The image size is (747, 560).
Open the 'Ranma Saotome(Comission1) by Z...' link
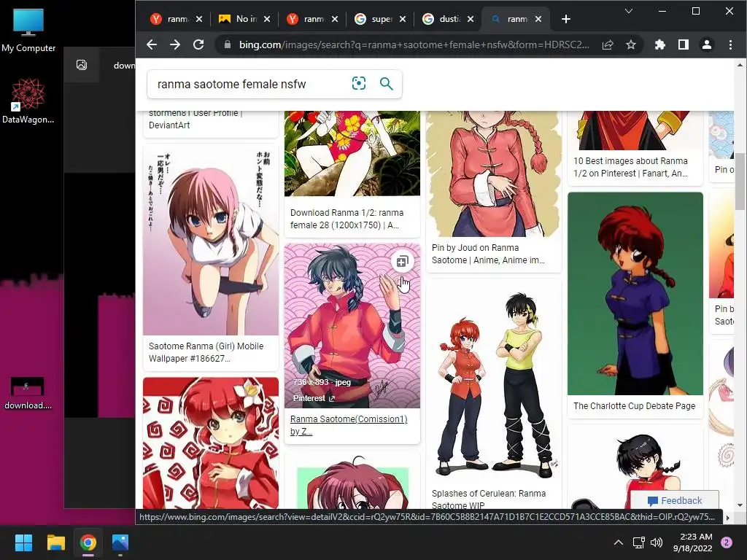click(x=348, y=425)
